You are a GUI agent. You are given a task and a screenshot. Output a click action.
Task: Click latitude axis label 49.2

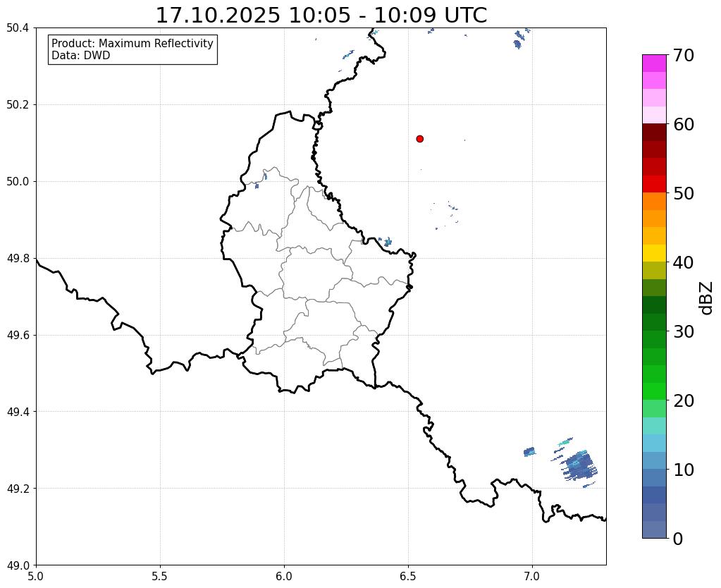(x=18, y=489)
